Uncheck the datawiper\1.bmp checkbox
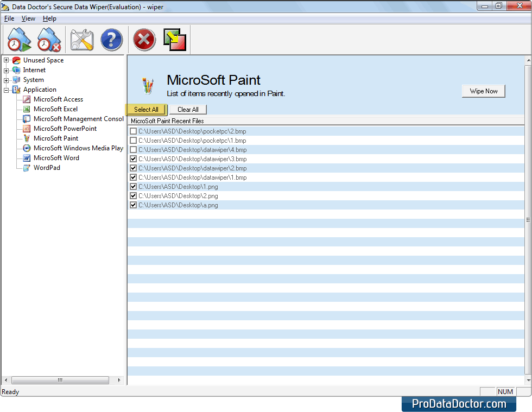Viewport: 532px width, 412px height. tap(134, 177)
